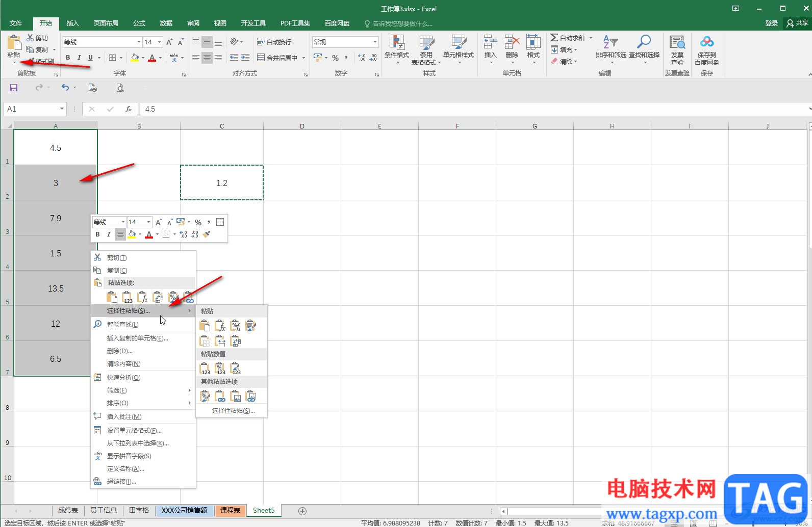812x527 pixels.
Task: Toggle Italic in the mini toolbar
Action: pyautogui.click(x=109, y=234)
